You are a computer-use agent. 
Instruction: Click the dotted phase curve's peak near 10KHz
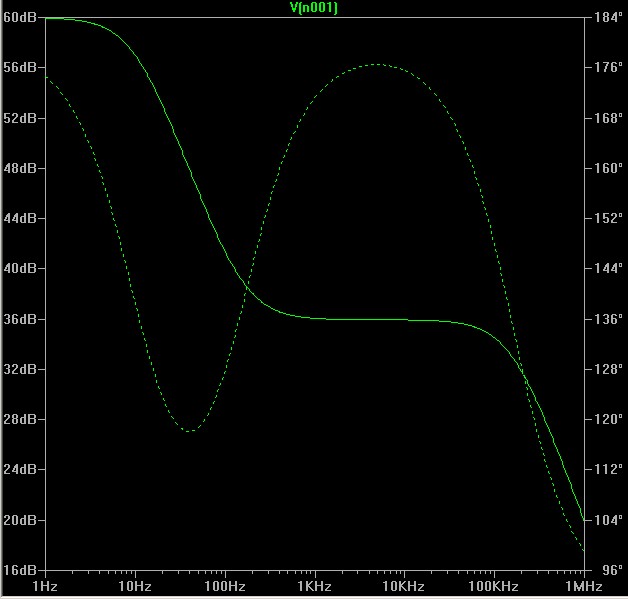tap(377, 64)
